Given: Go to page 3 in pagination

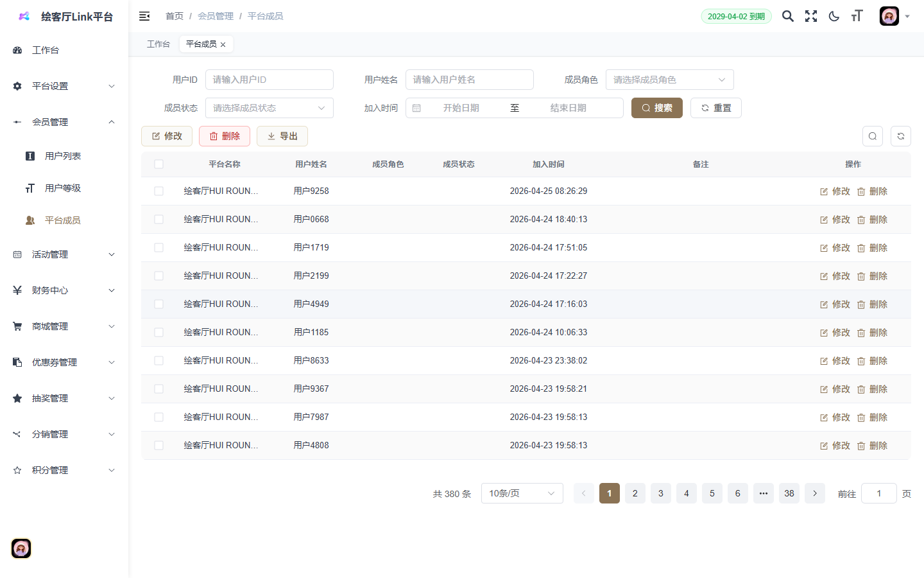Looking at the screenshot, I should pyautogui.click(x=661, y=493).
